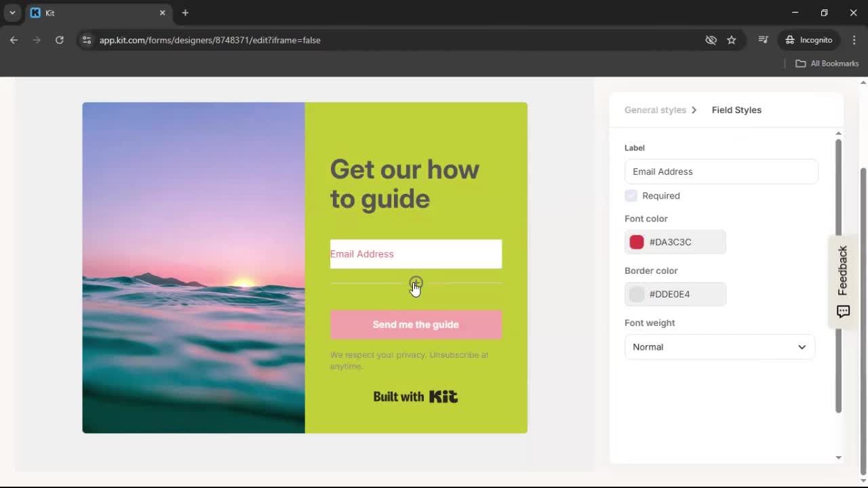868x488 pixels.
Task: Open All Bookmarks
Action: 827,63
